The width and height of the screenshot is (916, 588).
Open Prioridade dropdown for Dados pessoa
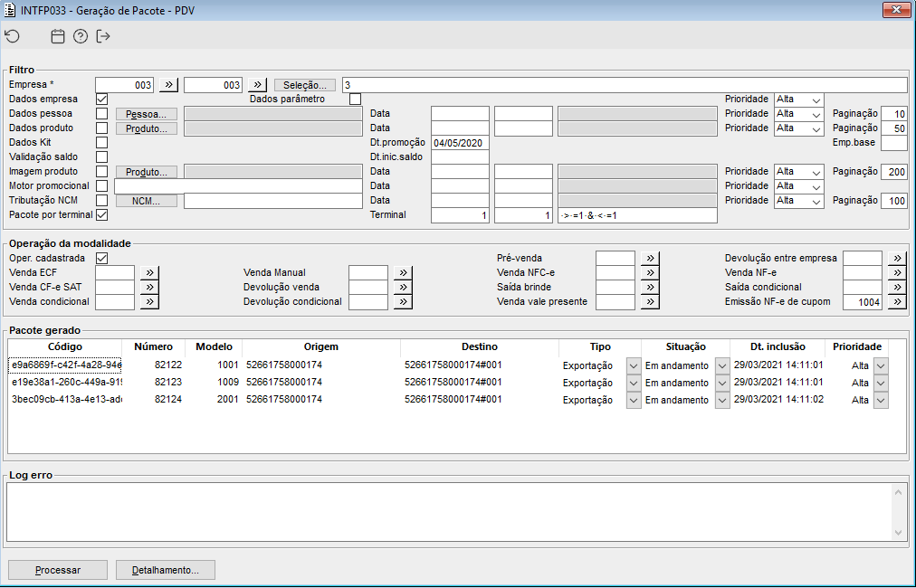click(798, 114)
